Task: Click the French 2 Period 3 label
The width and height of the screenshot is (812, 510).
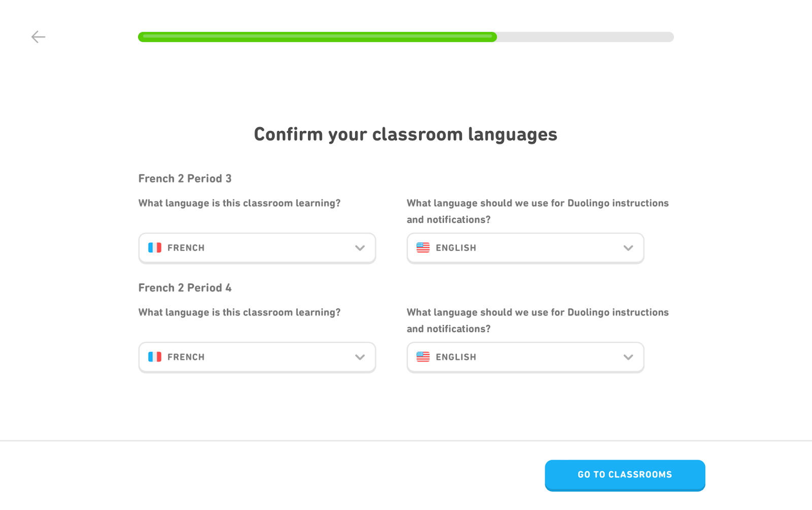Action: [185, 178]
